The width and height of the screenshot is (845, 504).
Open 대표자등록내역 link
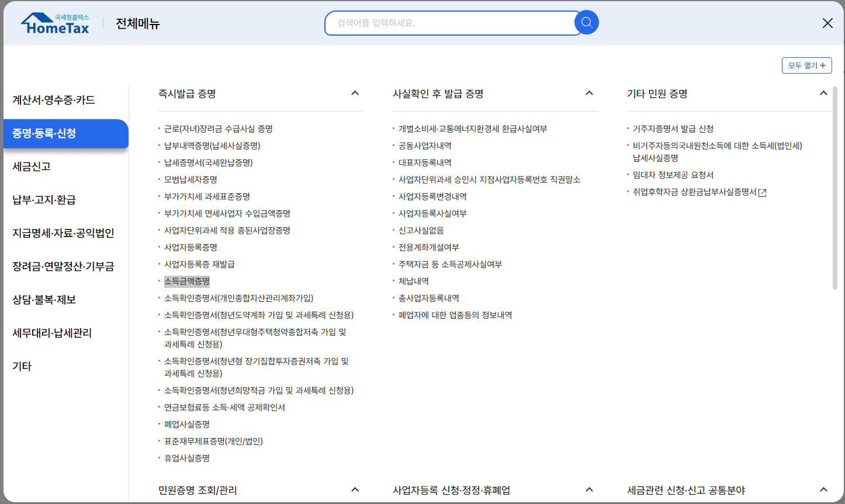click(x=425, y=162)
